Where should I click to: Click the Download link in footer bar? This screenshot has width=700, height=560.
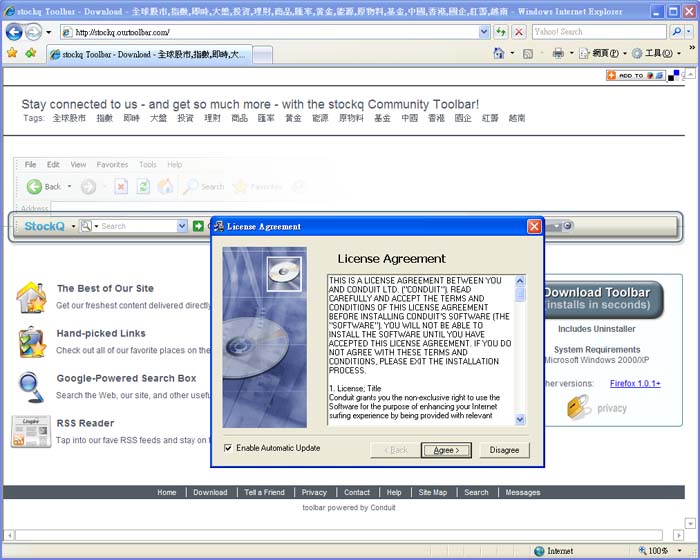point(210,492)
